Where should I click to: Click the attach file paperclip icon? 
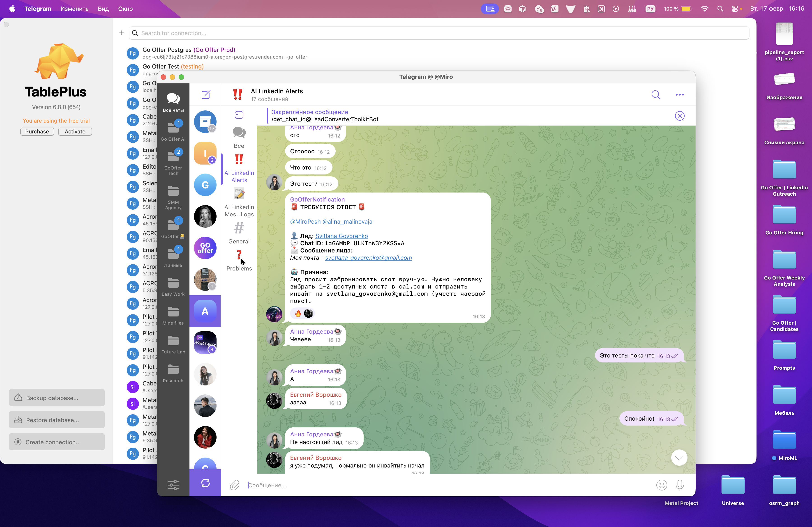234,485
